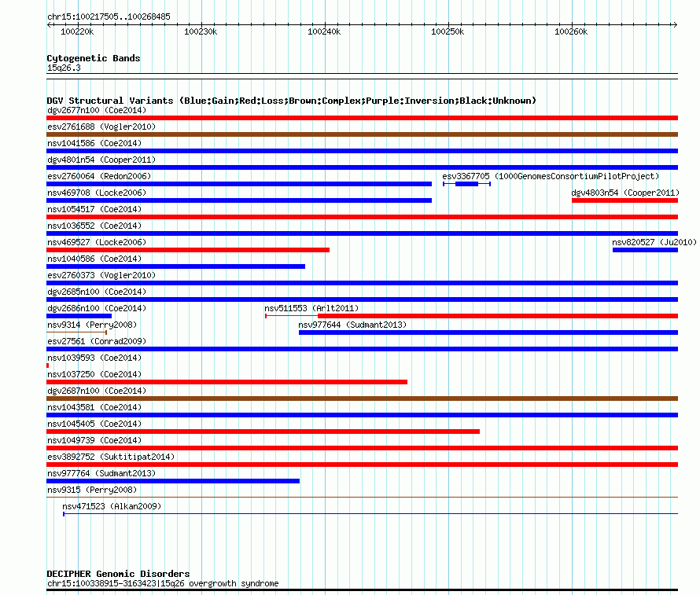
Task: Click the nsv1040586 blue gain bar
Action: (x=176, y=266)
